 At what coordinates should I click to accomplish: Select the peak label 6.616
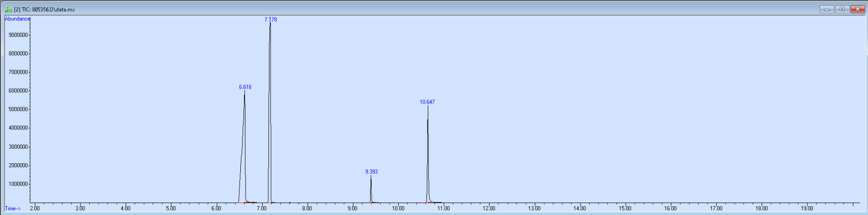point(245,87)
